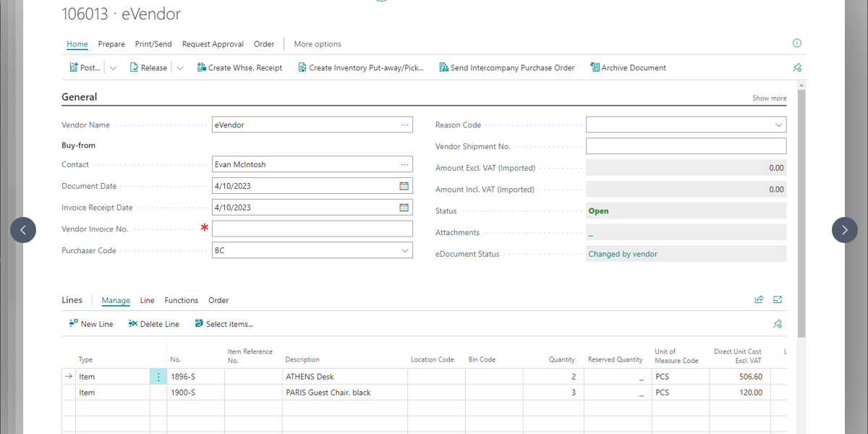Click the Show more link in General
The image size is (868, 434).
click(769, 98)
